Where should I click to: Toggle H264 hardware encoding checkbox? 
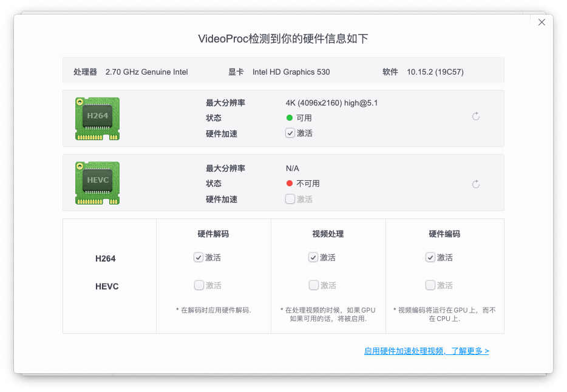tap(430, 257)
